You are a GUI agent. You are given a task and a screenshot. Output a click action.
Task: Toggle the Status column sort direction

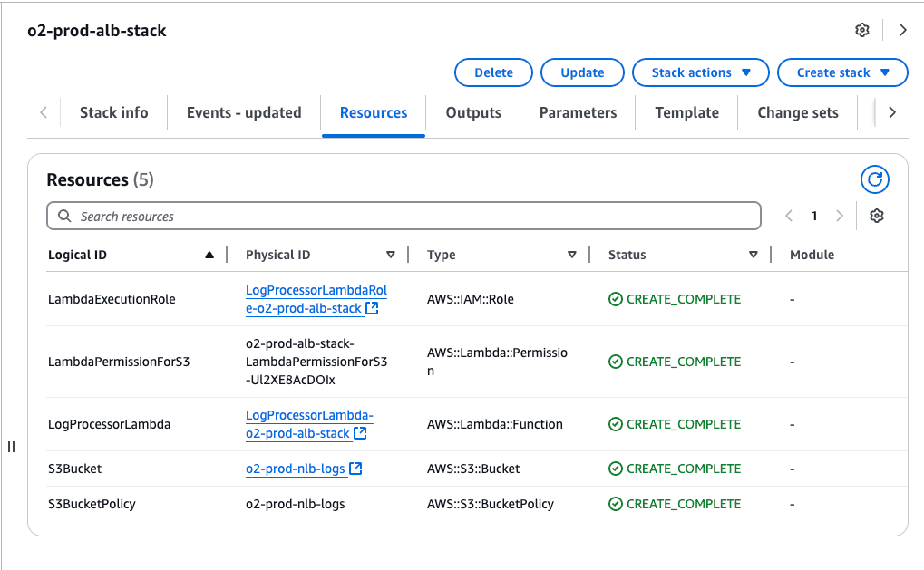coord(754,255)
